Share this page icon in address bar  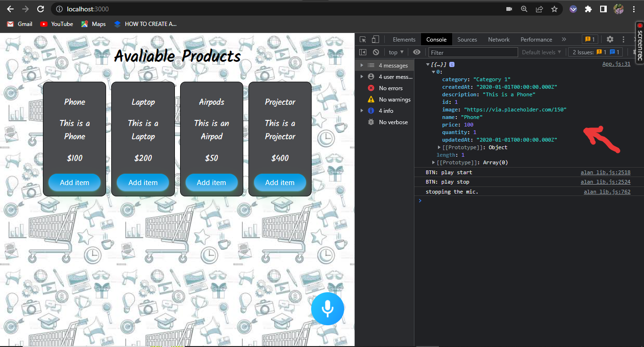539,9
